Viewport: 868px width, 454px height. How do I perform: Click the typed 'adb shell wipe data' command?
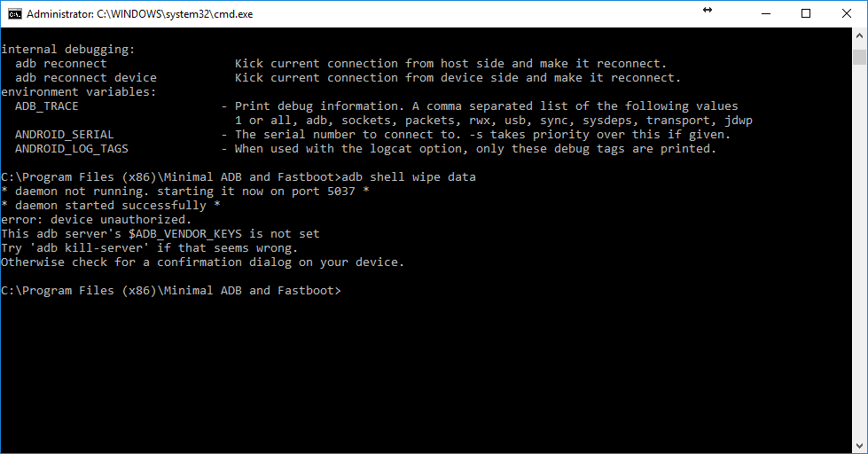pyautogui.click(x=409, y=177)
